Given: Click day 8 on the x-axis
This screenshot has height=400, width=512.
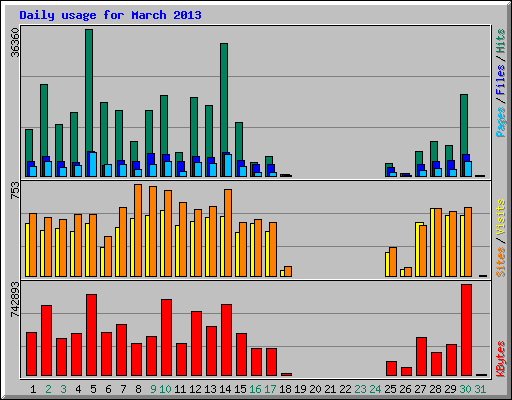Looking at the screenshot, I should tap(138, 389).
